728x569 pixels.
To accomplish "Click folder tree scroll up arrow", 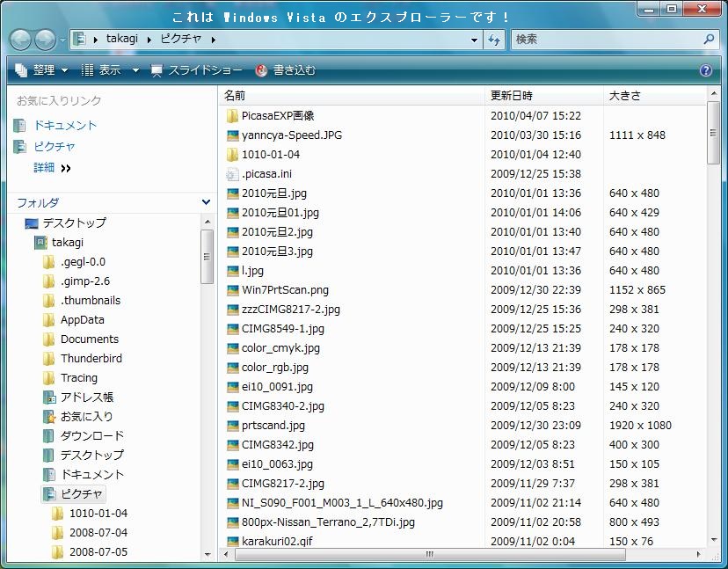I will 207,222.
